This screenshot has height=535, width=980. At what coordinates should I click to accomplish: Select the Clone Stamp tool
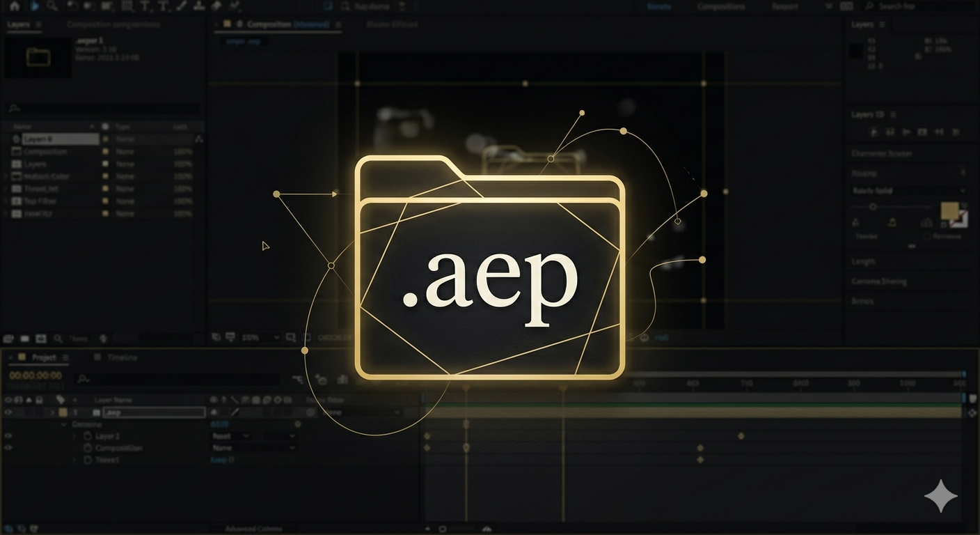pyautogui.click(x=199, y=6)
